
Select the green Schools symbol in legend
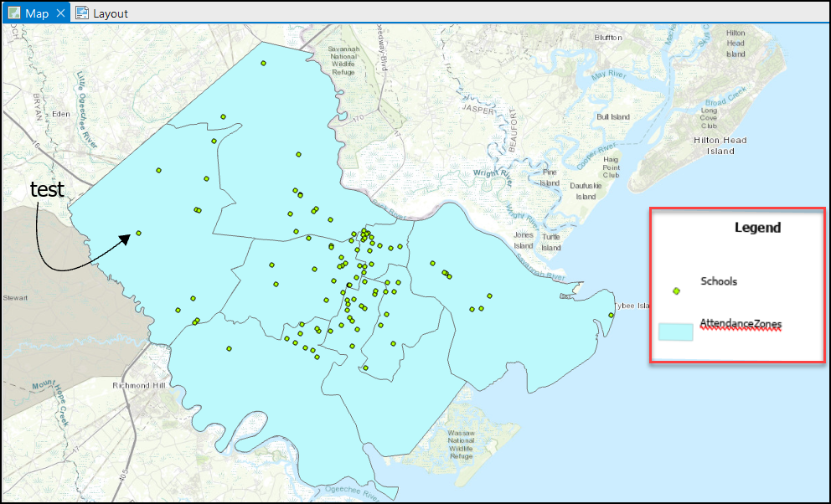click(x=676, y=291)
